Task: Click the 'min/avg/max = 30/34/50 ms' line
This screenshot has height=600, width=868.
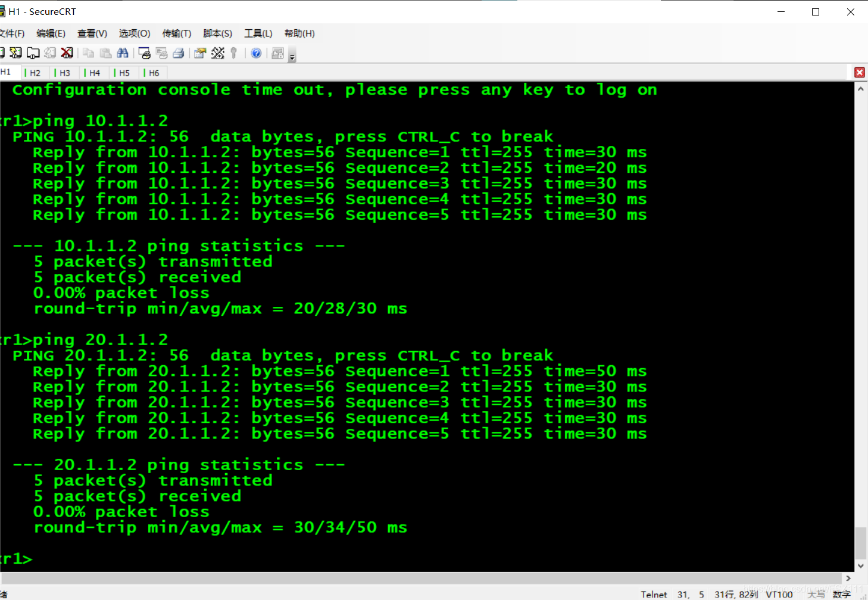Action: pyautogui.click(x=221, y=527)
